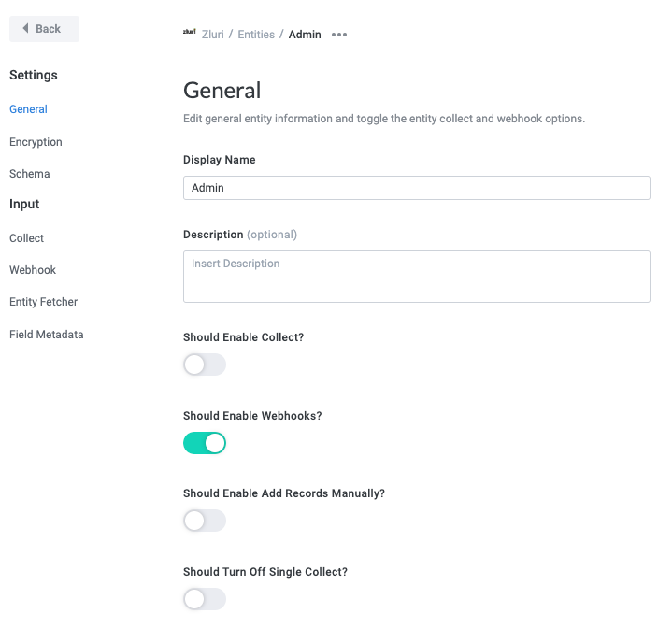
Task: Open the Webhook input section
Action: click(33, 270)
